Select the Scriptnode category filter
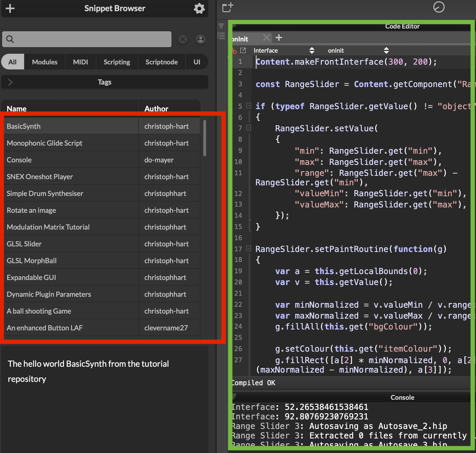Viewport: 476px width, 453px height. (x=162, y=62)
